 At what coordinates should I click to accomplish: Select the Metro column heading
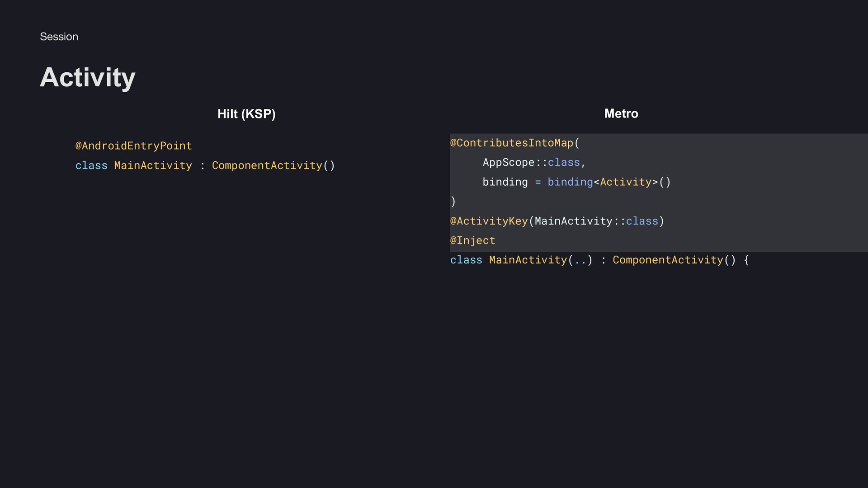point(621,113)
